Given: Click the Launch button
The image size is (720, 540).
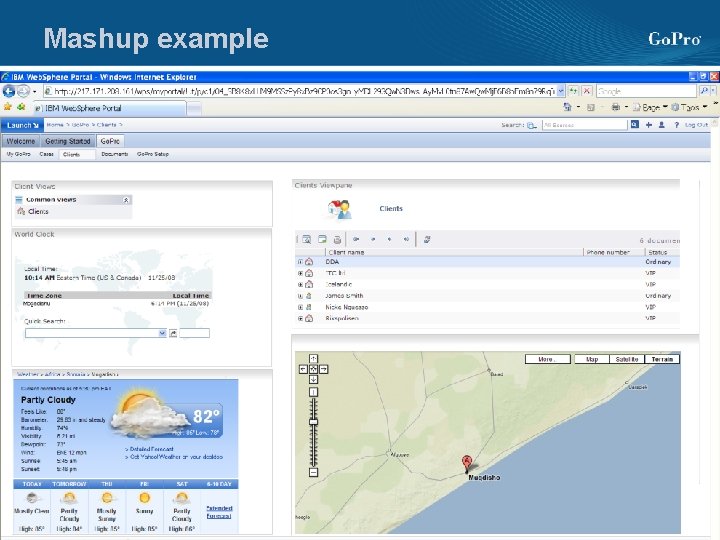Looking at the screenshot, I should point(22,125).
